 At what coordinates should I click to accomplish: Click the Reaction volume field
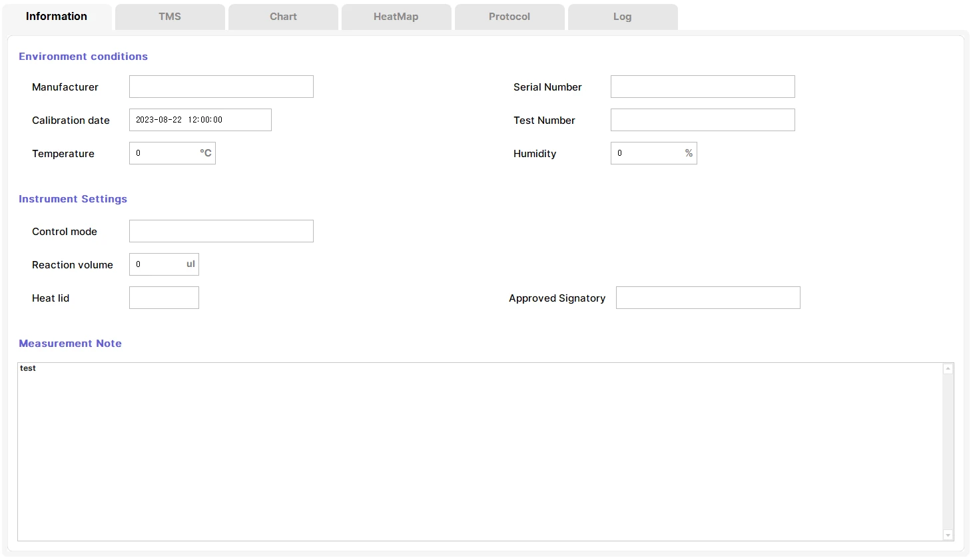pyautogui.click(x=164, y=264)
